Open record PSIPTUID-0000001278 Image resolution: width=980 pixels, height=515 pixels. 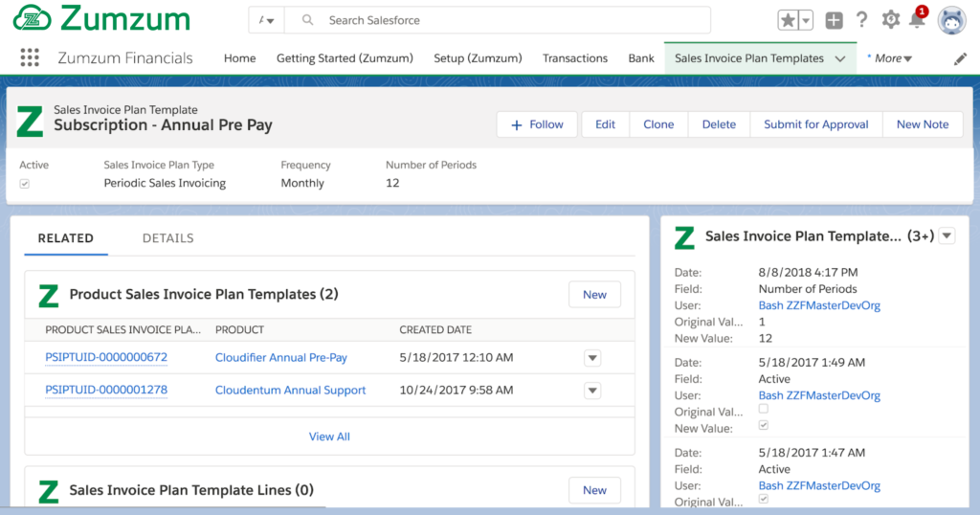point(106,390)
